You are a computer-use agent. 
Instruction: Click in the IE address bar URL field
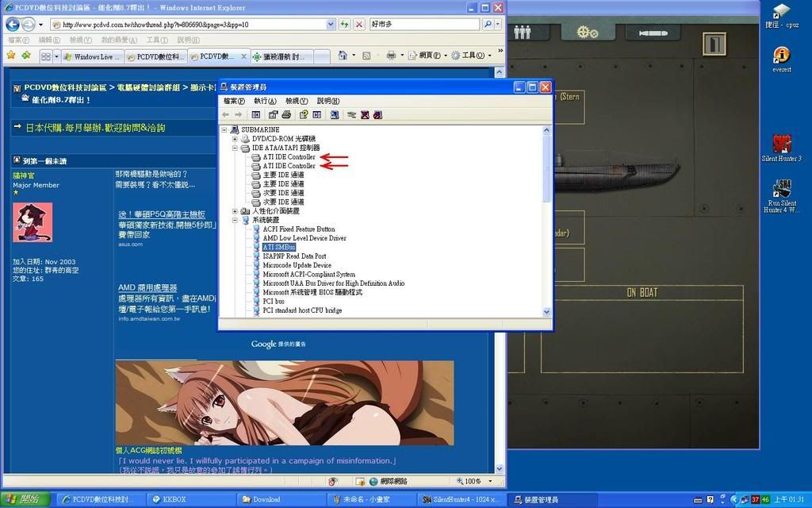[192, 25]
